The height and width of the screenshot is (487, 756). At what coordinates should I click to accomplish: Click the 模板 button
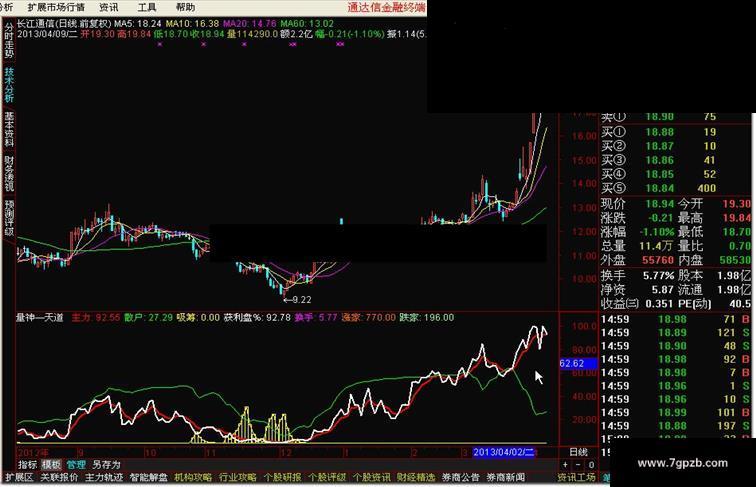[x=51, y=465]
